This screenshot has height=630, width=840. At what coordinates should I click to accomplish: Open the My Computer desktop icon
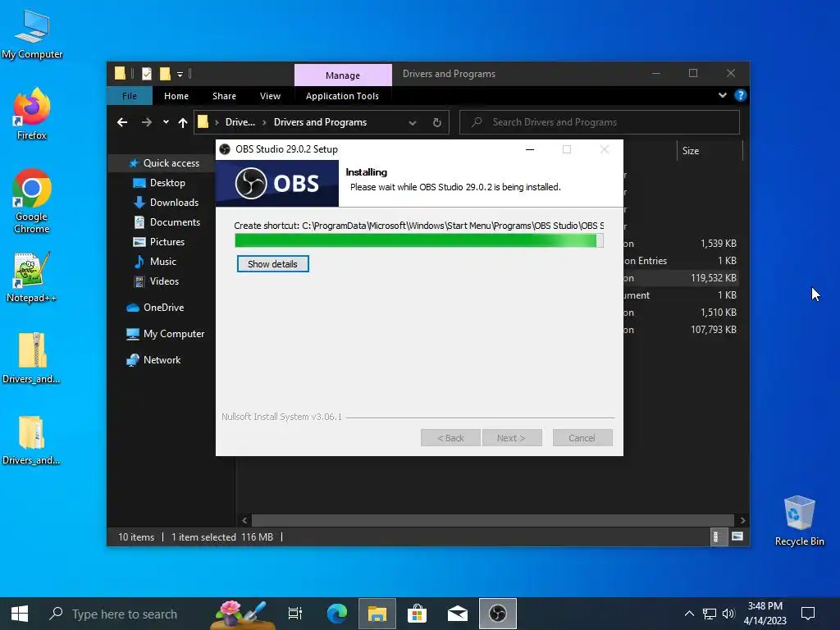pos(32,34)
